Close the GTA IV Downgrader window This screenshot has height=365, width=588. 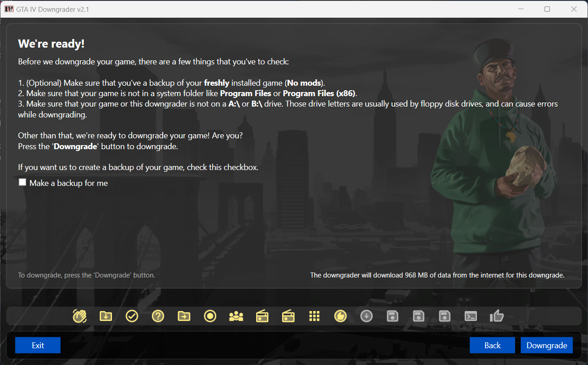coord(573,9)
